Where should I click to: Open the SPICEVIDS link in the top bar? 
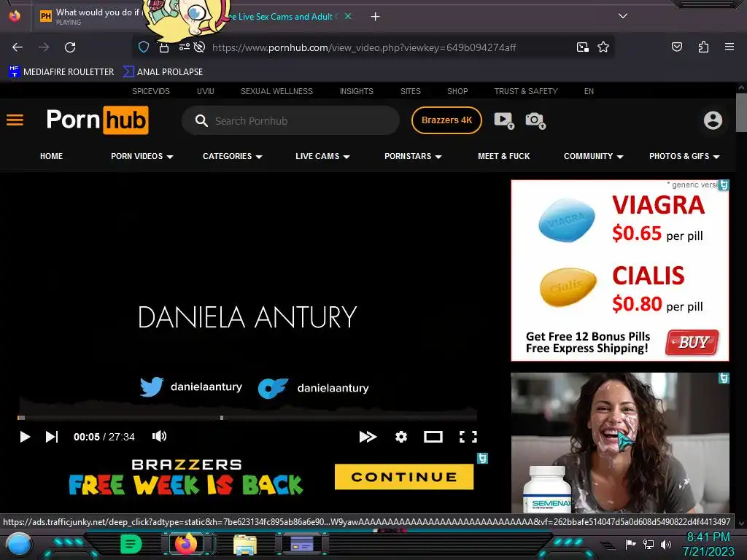[x=151, y=91]
